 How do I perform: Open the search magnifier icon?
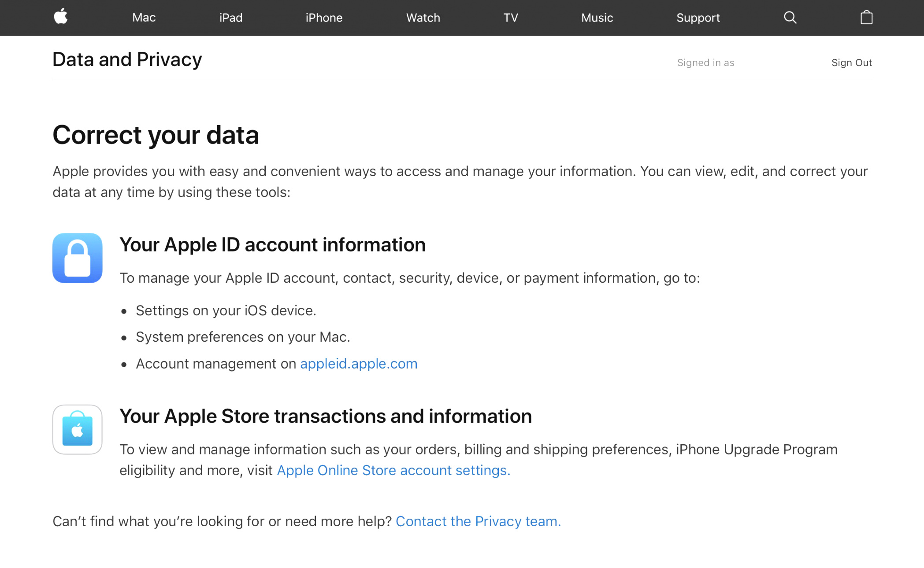pos(790,18)
